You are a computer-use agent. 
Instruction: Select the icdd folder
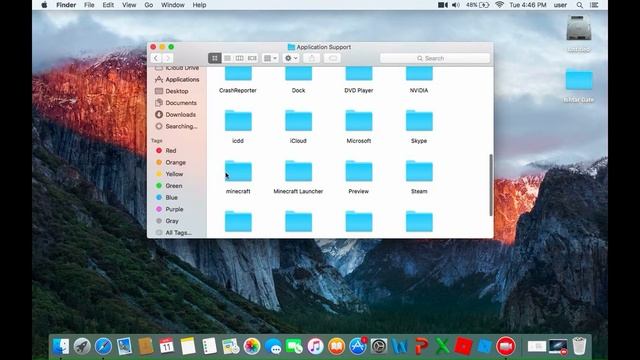point(238,127)
